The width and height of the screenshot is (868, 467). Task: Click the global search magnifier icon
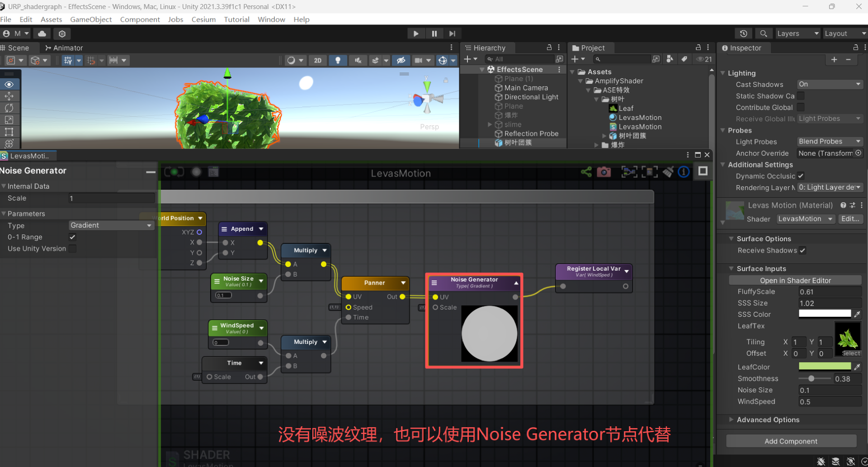(x=764, y=33)
